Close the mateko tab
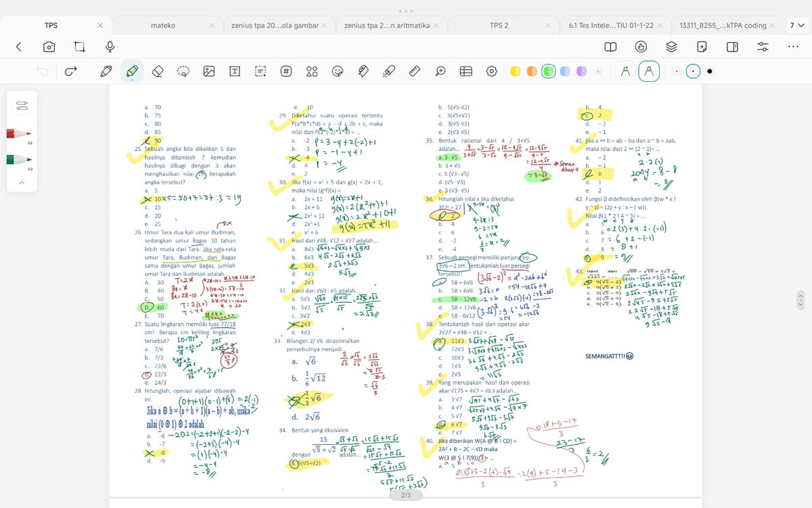The width and height of the screenshot is (812, 508). (x=212, y=26)
